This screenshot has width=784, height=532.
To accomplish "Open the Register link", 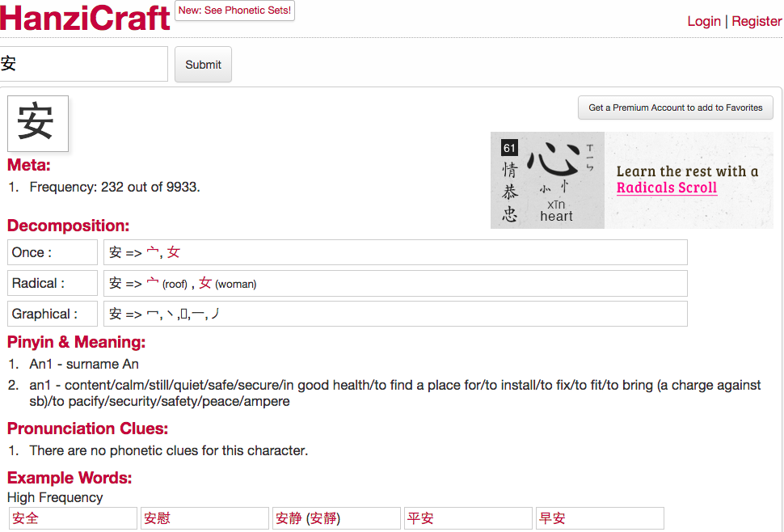I will (756, 21).
